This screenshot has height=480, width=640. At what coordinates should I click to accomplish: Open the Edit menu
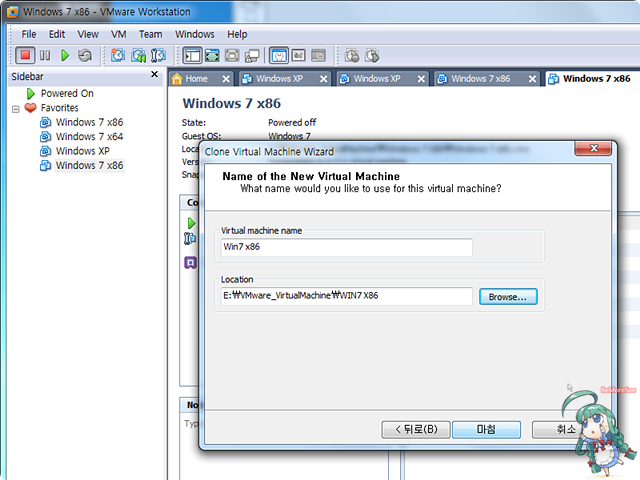(57, 34)
